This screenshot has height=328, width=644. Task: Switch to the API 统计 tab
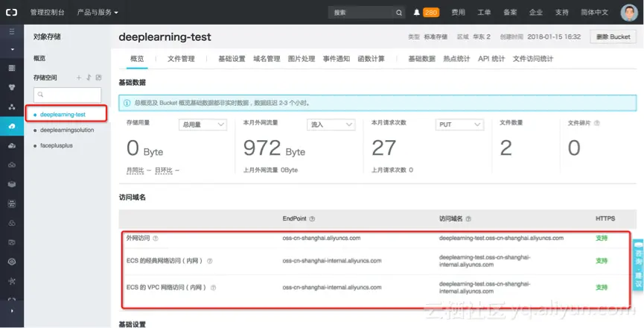coord(491,59)
